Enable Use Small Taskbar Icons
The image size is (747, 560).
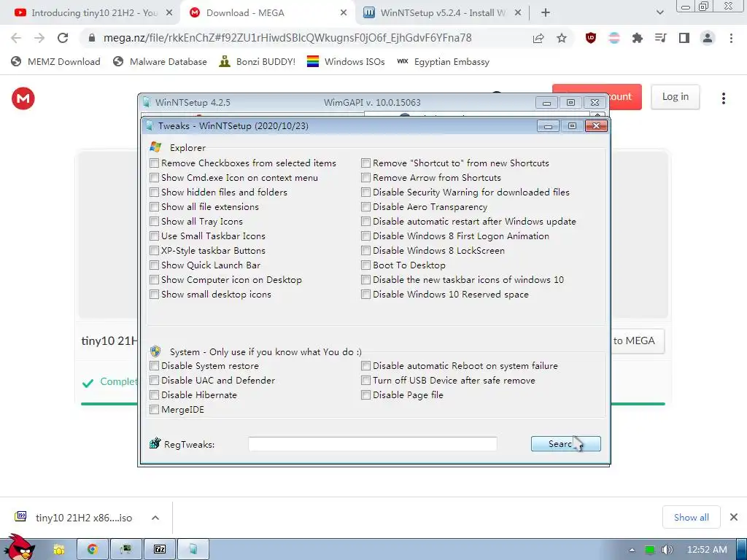coord(155,236)
